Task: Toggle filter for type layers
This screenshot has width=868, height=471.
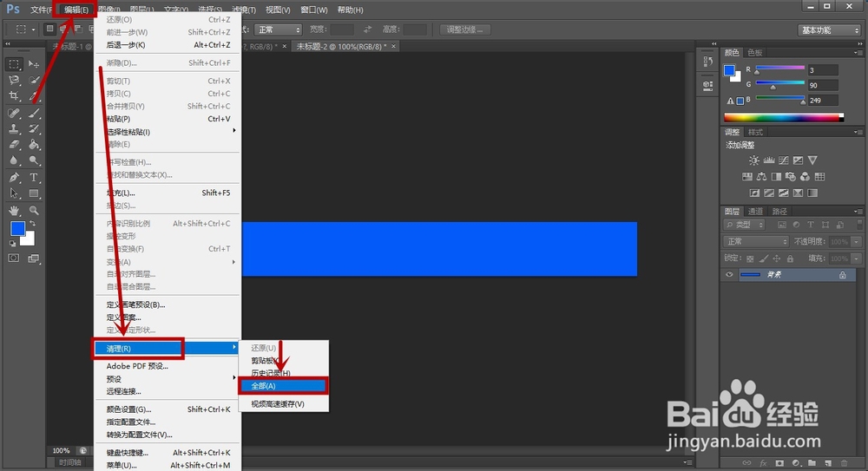Action: (x=811, y=225)
